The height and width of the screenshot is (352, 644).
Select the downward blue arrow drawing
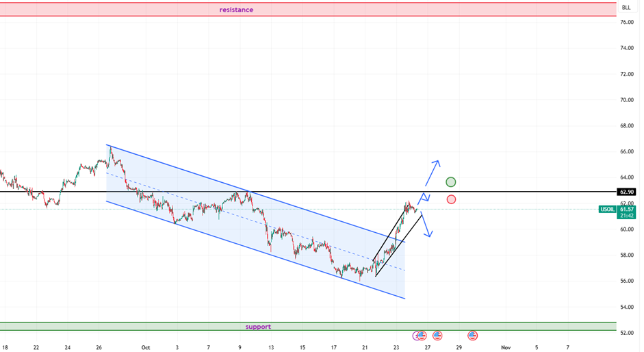coord(425,226)
